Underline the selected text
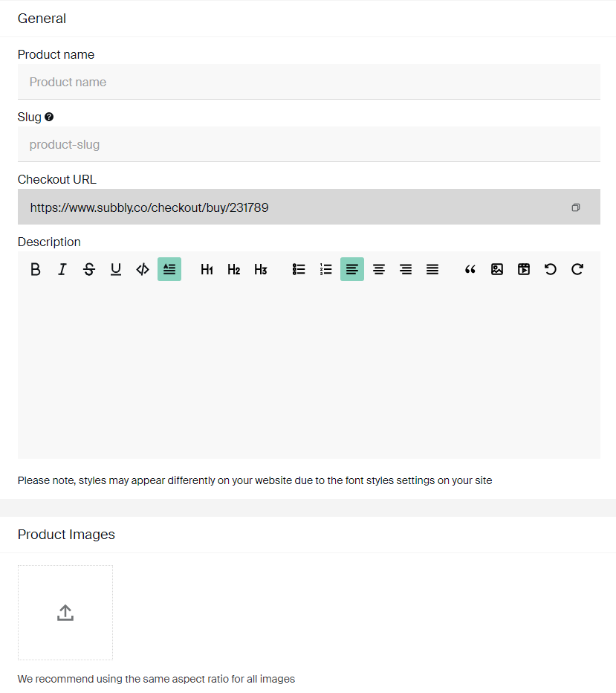 tap(116, 269)
